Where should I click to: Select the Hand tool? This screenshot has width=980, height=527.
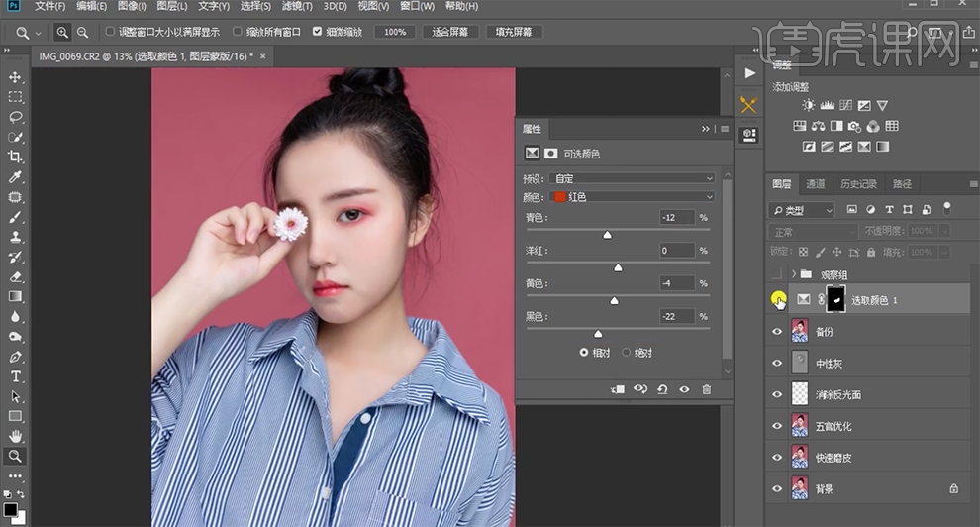pos(16,436)
